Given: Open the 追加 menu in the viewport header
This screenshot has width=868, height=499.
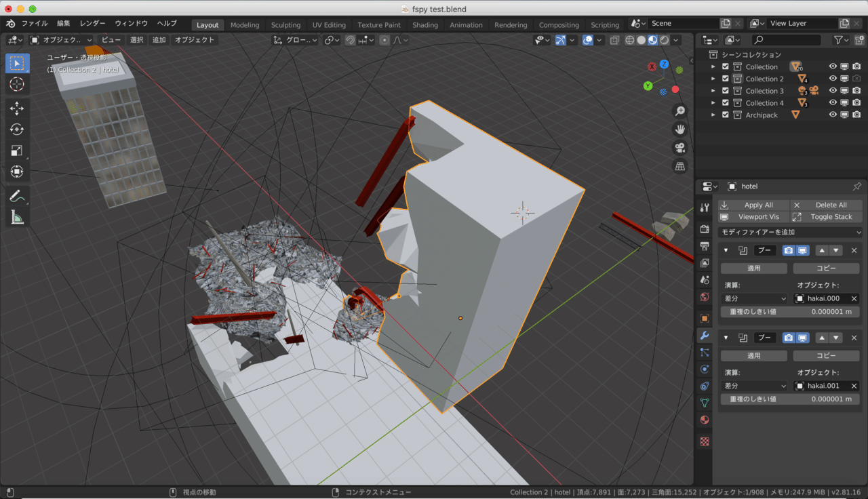Looking at the screenshot, I should pos(159,40).
